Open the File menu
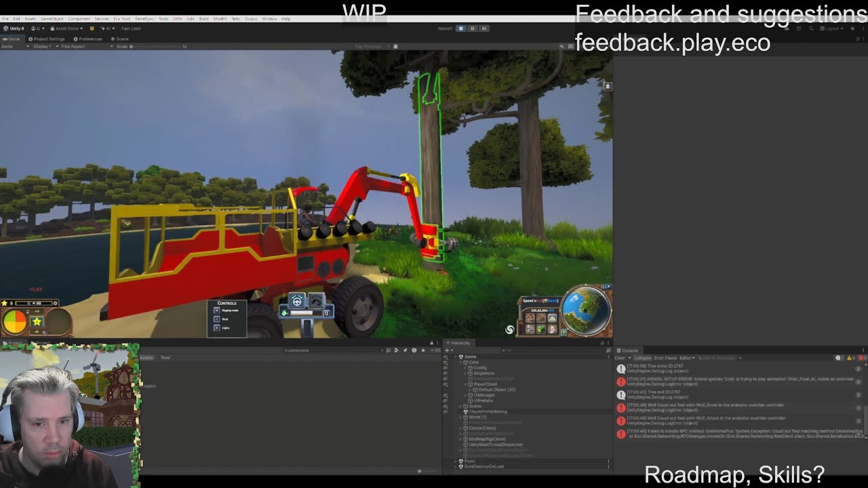The height and width of the screenshot is (488, 868). coord(5,18)
